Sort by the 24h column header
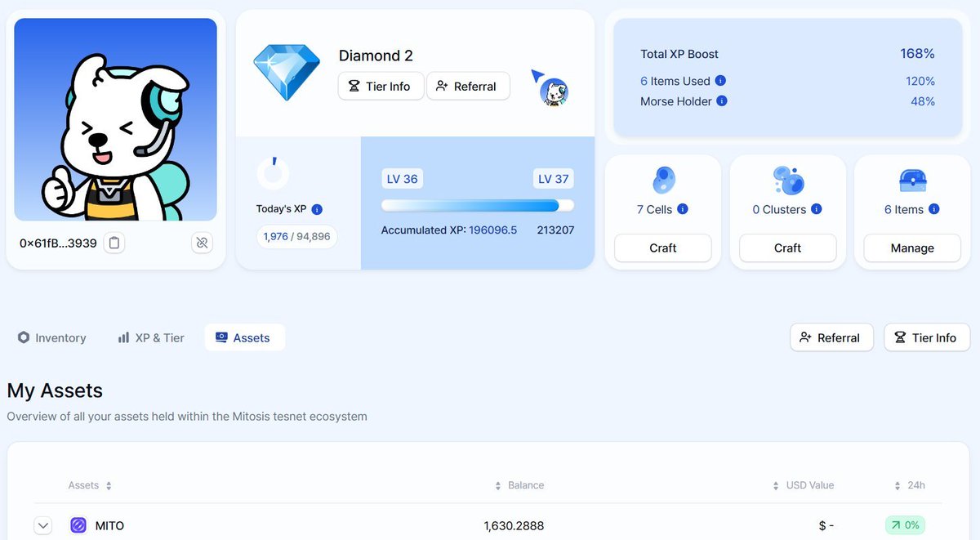The height and width of the screenshot is (540, 980). pos(910,485)
